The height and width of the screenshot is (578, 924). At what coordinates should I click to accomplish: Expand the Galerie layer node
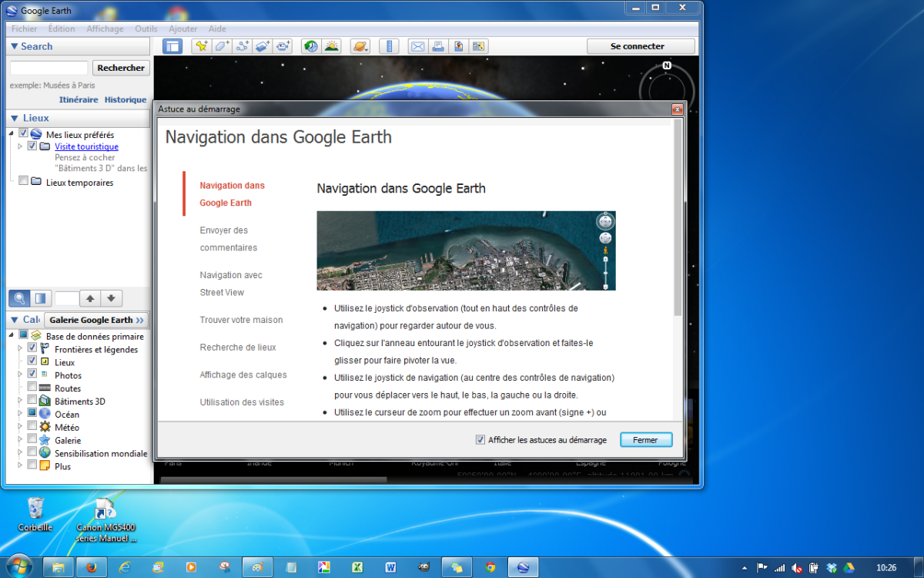(x=20, y=440)
